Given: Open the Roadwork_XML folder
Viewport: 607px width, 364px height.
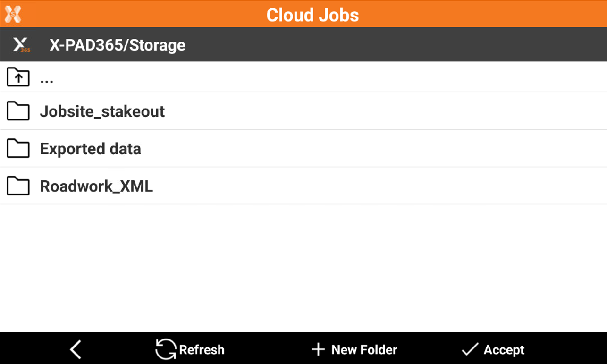Looking at the screenshot, I should pyautogui.click(x=97, y=187).
